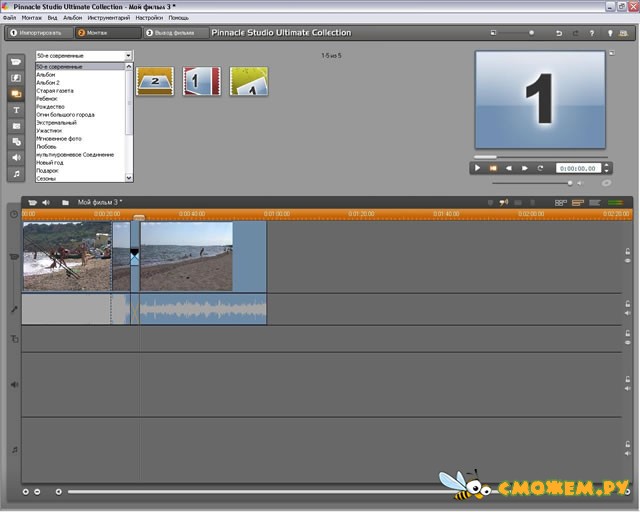Toggle video track visibility eye icon

pos(628,260)
